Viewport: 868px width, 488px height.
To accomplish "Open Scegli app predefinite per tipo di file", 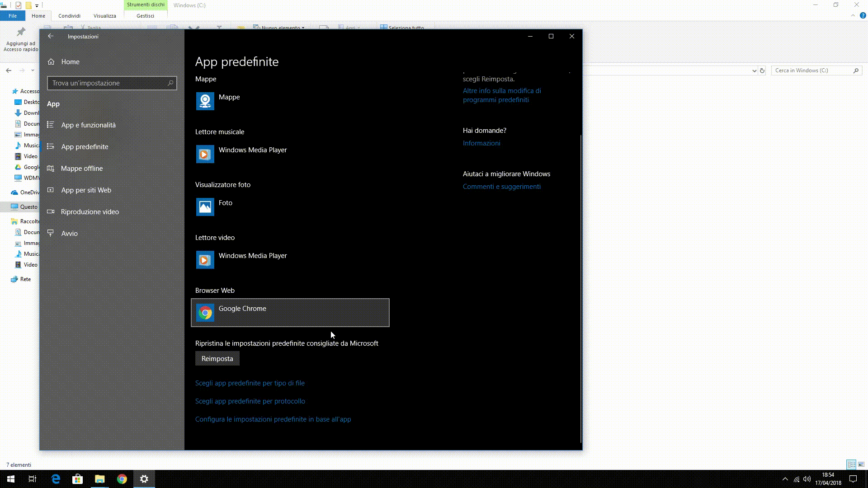I will (250, 383).
